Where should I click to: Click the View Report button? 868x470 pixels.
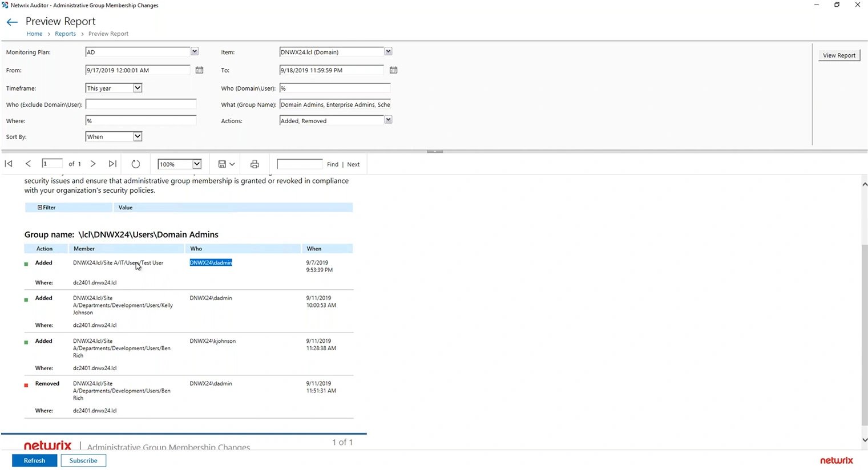click(838, 55)
